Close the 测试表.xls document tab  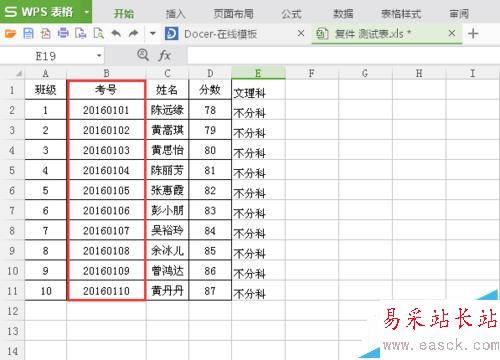pyautogui.click(x=452, y=33)
